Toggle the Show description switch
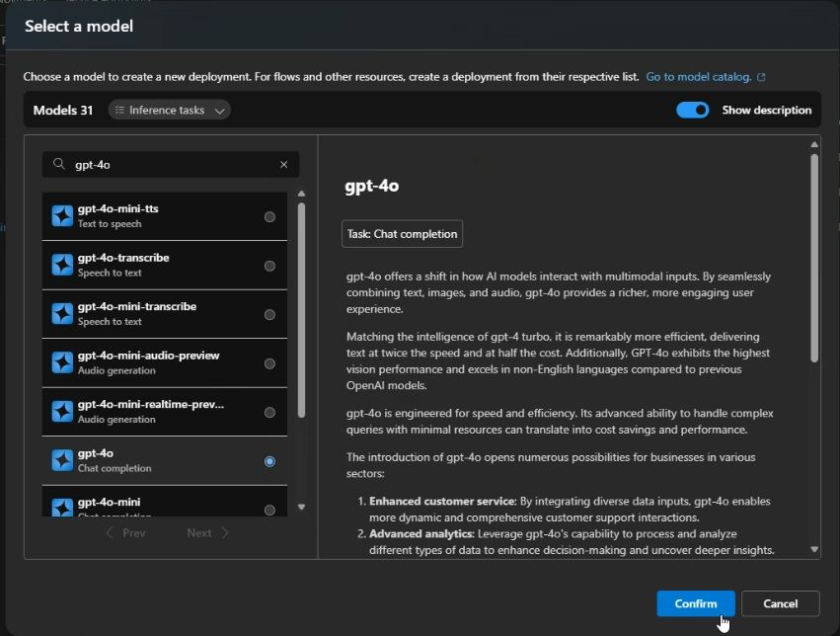This screenshot has width=840, height=636. (x=693, y=110)
